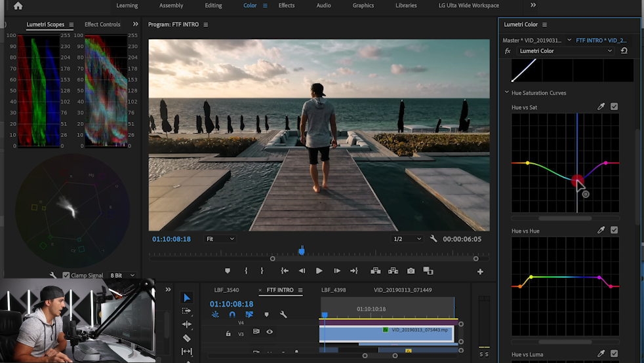Open the Fit zoom level dropdown
Viewport: 644px width, 363px height.
coord(220,239)
